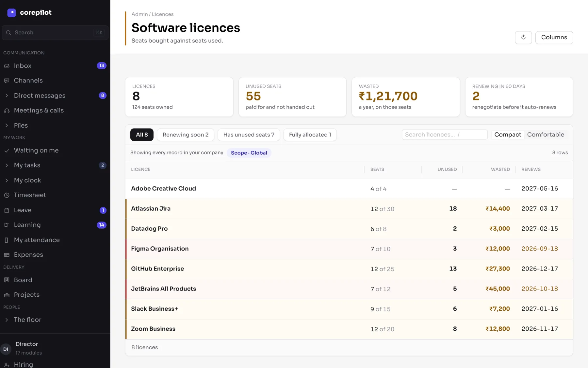This screenshot has height=368, width=588.
Task: Filter by Renewing soon 2
Action: 186,135
